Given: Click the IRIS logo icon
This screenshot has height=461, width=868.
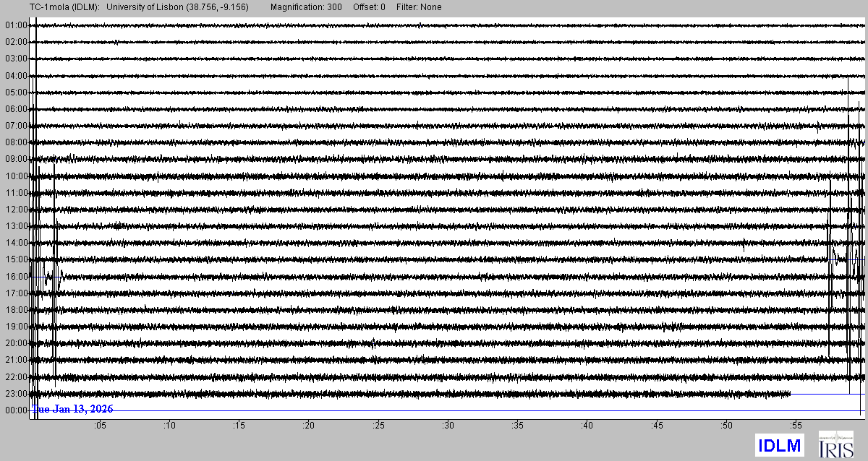Looking at the screenshot, I should click(x=835, y=444).
